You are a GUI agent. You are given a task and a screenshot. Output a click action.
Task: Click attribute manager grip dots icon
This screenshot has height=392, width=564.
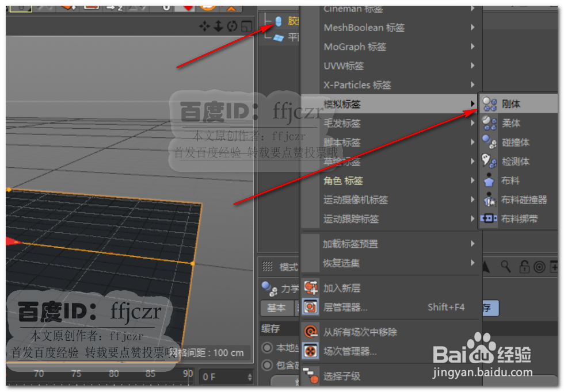click(267, 266)
